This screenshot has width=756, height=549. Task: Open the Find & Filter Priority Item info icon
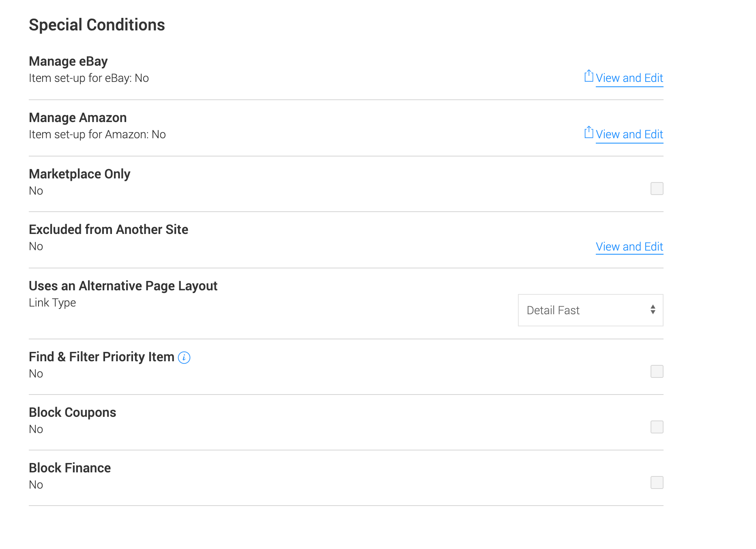184,358
